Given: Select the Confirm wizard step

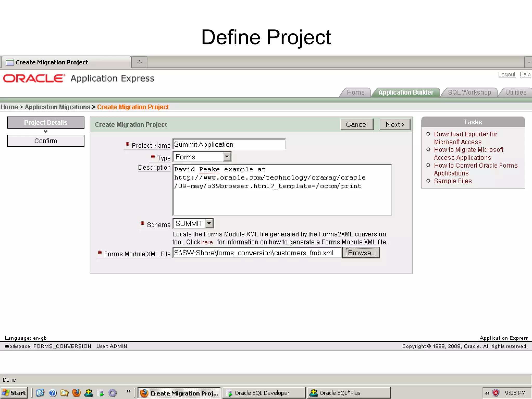Looking at the screenshot, I should [x=46, y=141].
